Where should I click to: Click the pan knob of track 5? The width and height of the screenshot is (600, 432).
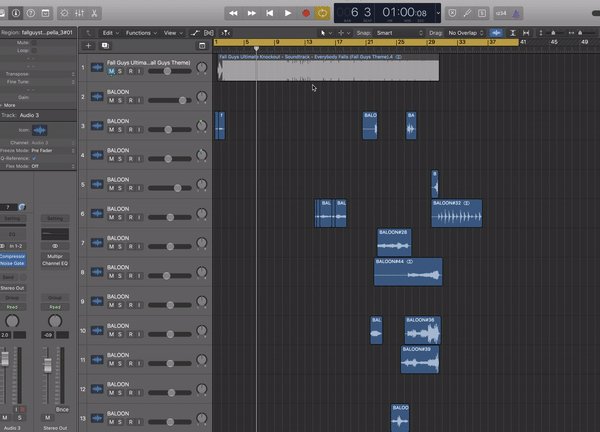[x=202, y=184]
